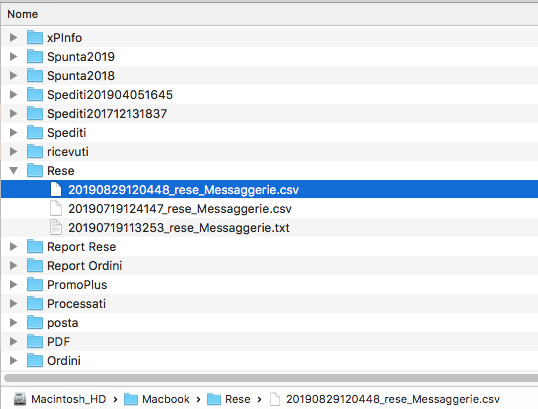This screenshot has height=409, width=538.
Task: Select the Report Rese folder row
Action: click(x=270, y=247)
